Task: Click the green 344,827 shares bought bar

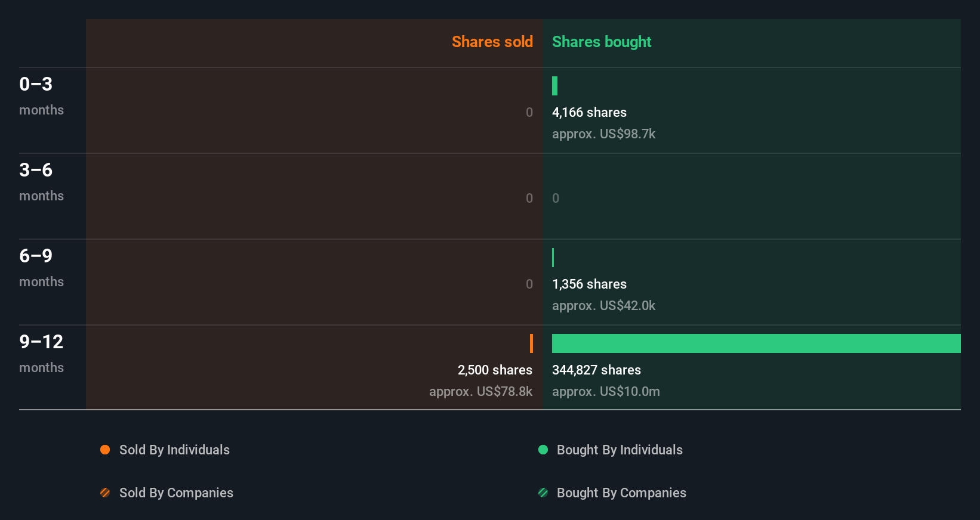Action: pyautogui.click(x=756, y=343)
